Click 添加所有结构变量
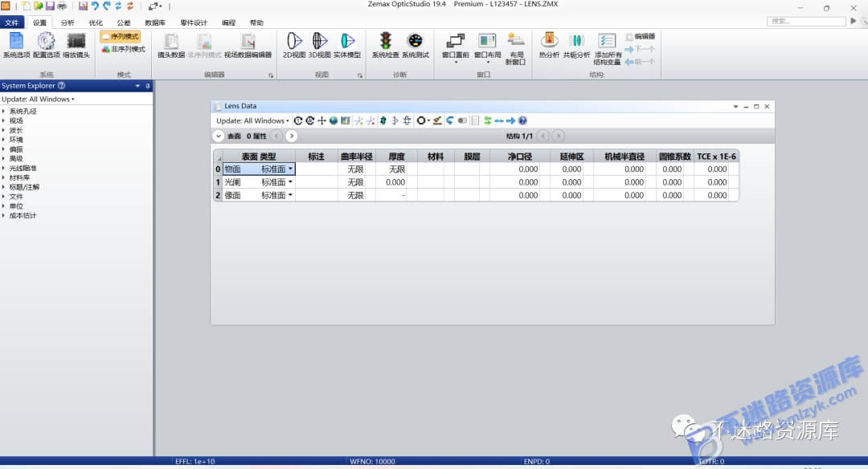The height and width of the screenshot is (469, 868). click(608, 49)
